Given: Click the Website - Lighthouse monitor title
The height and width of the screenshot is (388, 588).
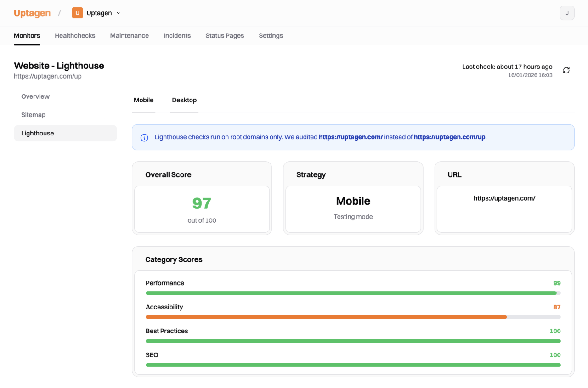Looking at the screenshot, I should [59, 66].
